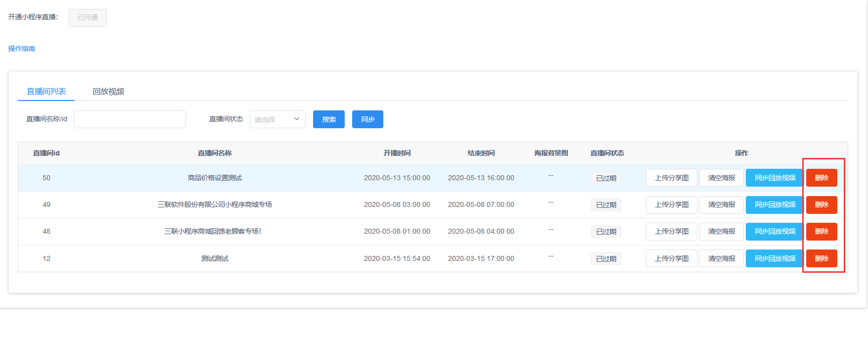The width and height of the screenshot is (868, 349).
Task: Click 上传分享图 for room 12
Action: click(671, 258)
